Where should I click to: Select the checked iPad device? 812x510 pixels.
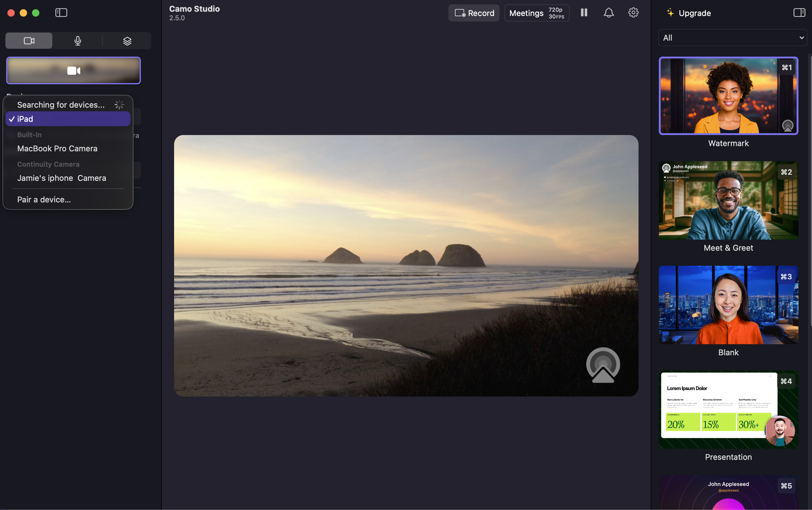tap(68, 119)
